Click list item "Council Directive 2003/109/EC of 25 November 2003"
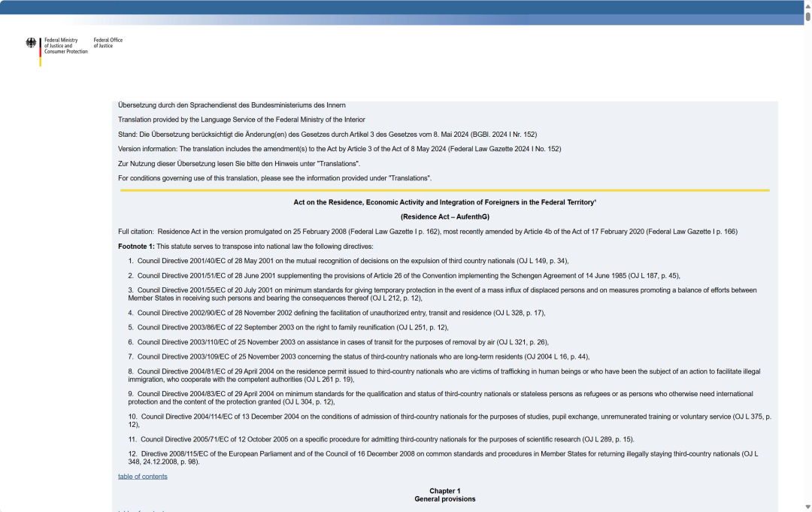This screenshot has height=512, width=812. click(359, 356)
